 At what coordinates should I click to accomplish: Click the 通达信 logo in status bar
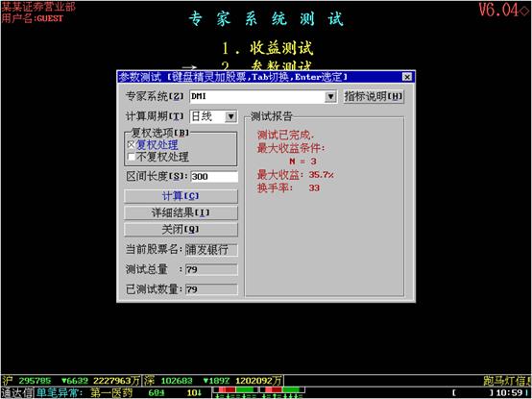pos(17,393)
